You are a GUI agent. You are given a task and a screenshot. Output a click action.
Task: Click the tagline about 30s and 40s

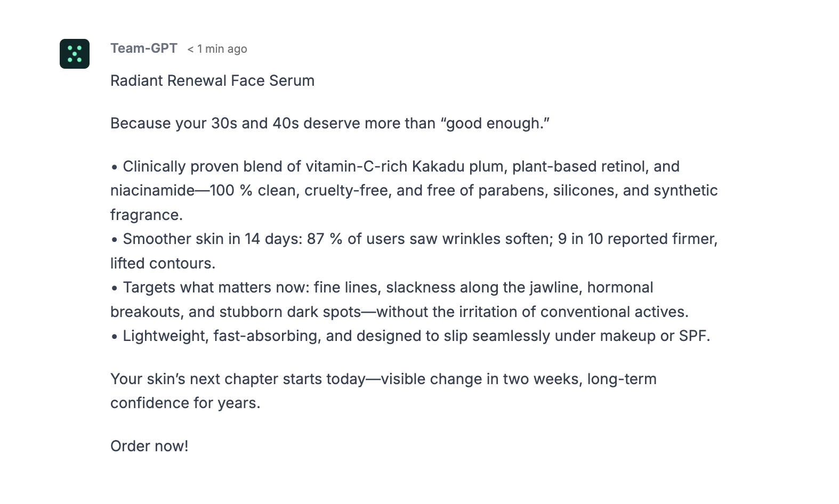tap(330, 124)
